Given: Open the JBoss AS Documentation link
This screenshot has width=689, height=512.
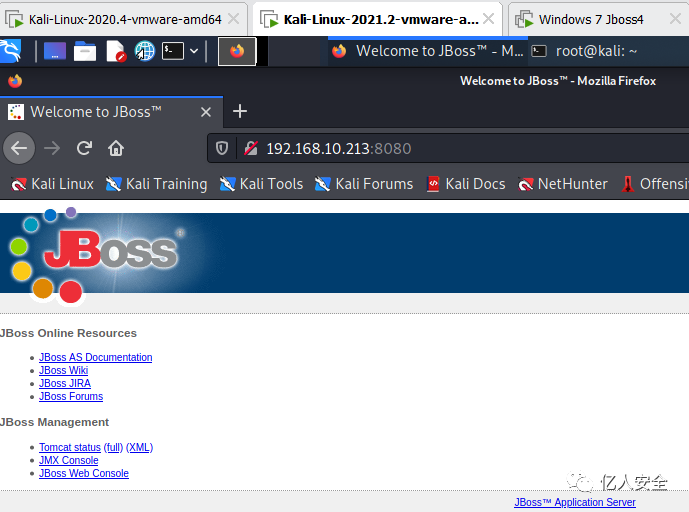Looking at the screenshot, I should click(96, 357).
